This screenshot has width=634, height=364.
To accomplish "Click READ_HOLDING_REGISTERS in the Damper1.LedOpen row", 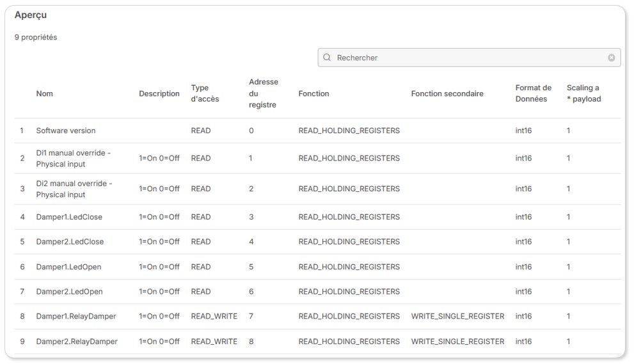I will 349,267.
